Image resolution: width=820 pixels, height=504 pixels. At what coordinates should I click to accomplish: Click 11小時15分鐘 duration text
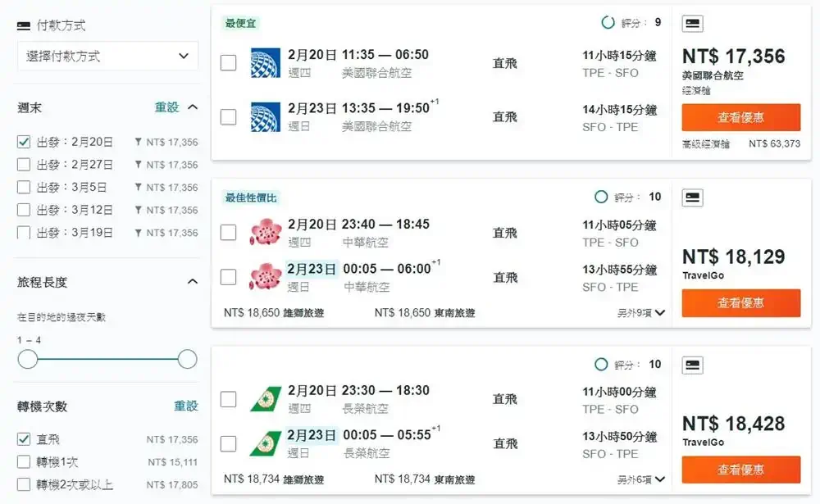point(620,56)
